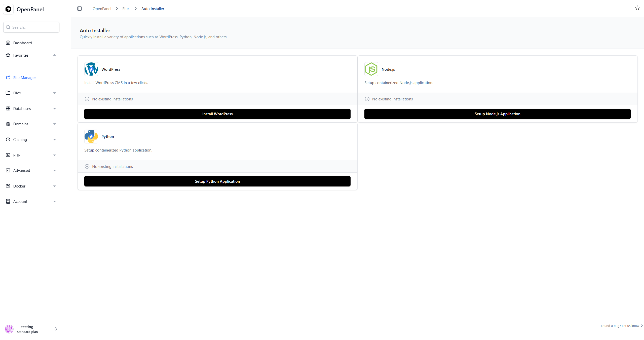The width and height of the screenshot is (644, 340).
Task: Add page to favorites with star icon
Action: pos(637,8)
